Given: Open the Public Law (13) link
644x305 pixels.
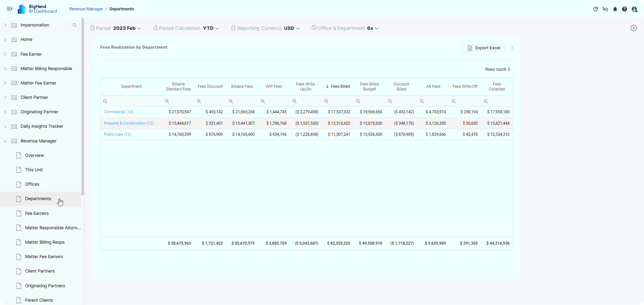Looking at the screenshot, I should pos(117,134).
